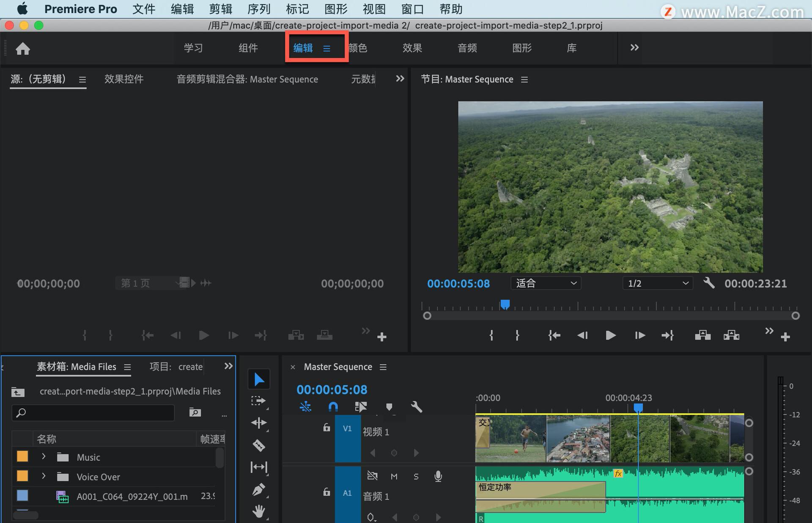Screen dimensions: 812x523
Task: Expand the Voice Over folder
Action: pos(43,476)
